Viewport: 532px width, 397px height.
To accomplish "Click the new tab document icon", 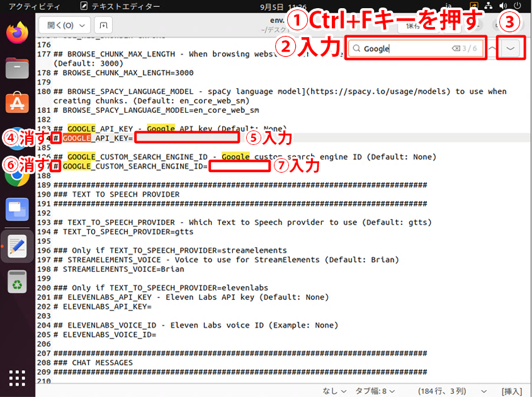I will 103,26.
